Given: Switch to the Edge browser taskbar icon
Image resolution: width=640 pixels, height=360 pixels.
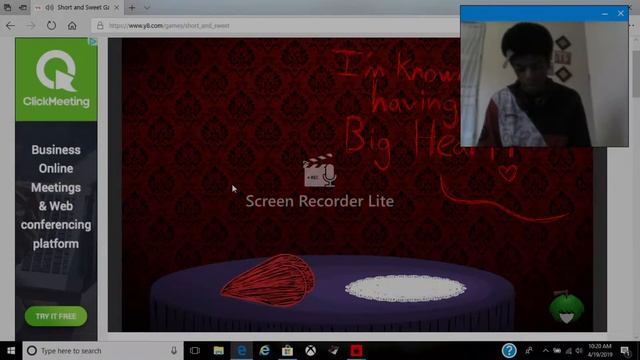Looking at the screenshot, I should pyautogui.click(x=242, y=351).
